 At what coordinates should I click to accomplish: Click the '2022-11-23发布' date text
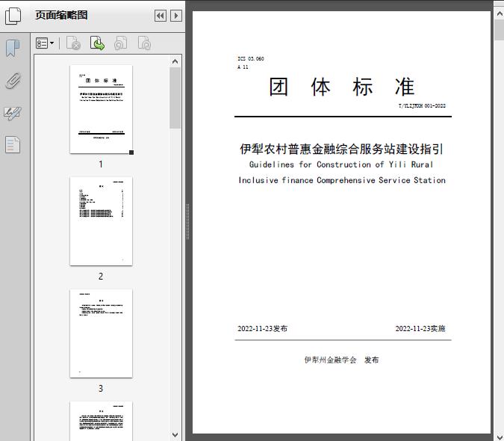click(x=263, y=328)
